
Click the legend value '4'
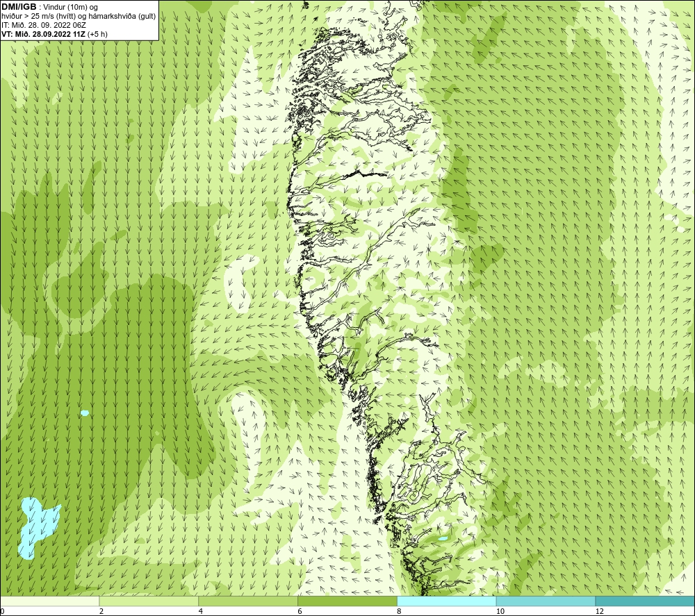click(201, 612)
